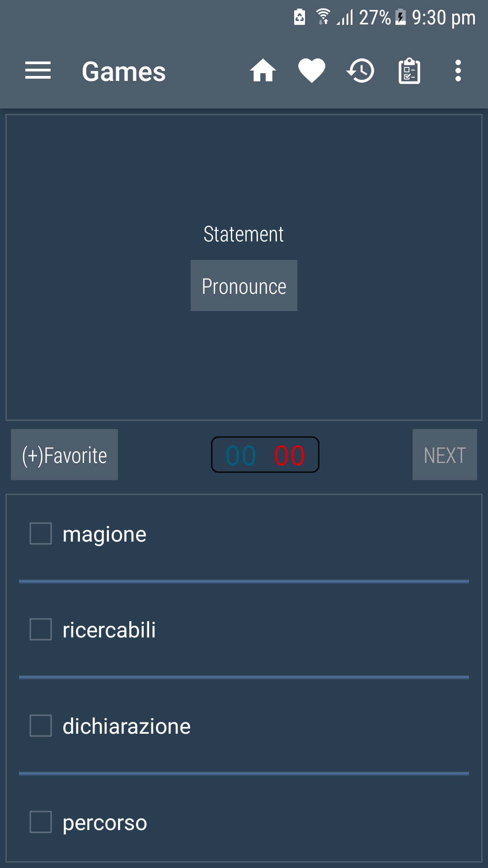Viewport: 488px width, 868px height.
Task: Tap the red wrong-score counter
Action: tap(290, 455)
